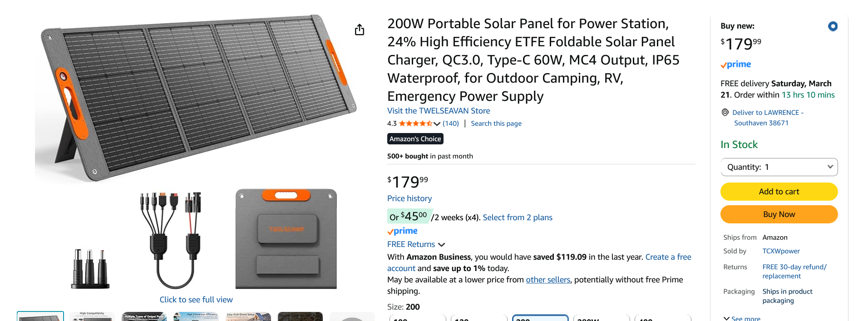Visit the TWELSEAVAN Store
Viewport: 868px width, 321px height.
[438, 110]
